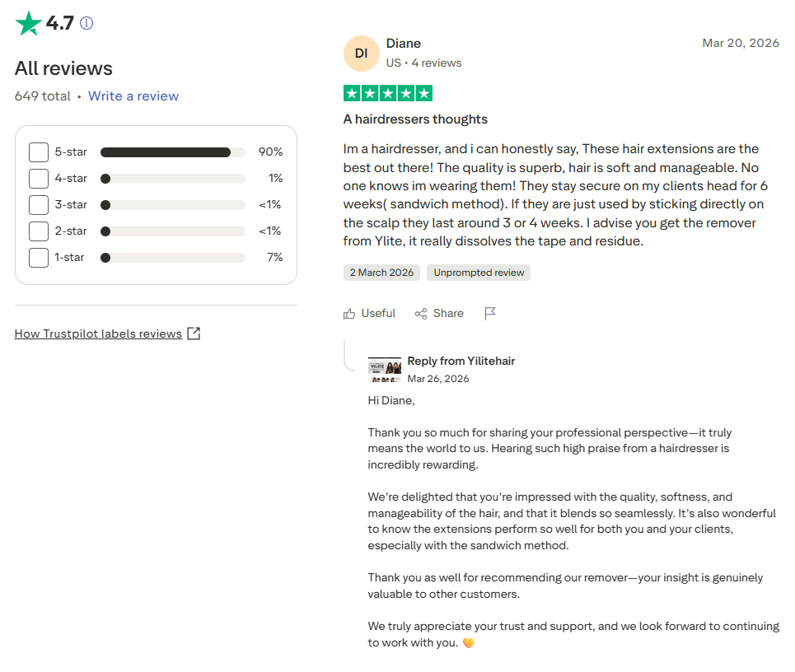Click the five-star rating on Diane's review
Viewport: 795px width, 672px height.
pyautogui.click(x=388, y=93)
